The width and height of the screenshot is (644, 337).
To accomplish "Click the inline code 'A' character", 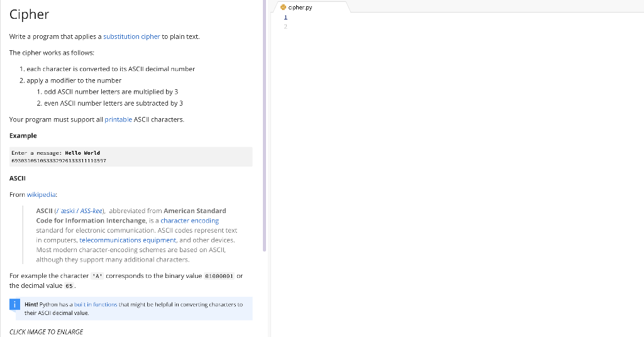I will [97, 276].
